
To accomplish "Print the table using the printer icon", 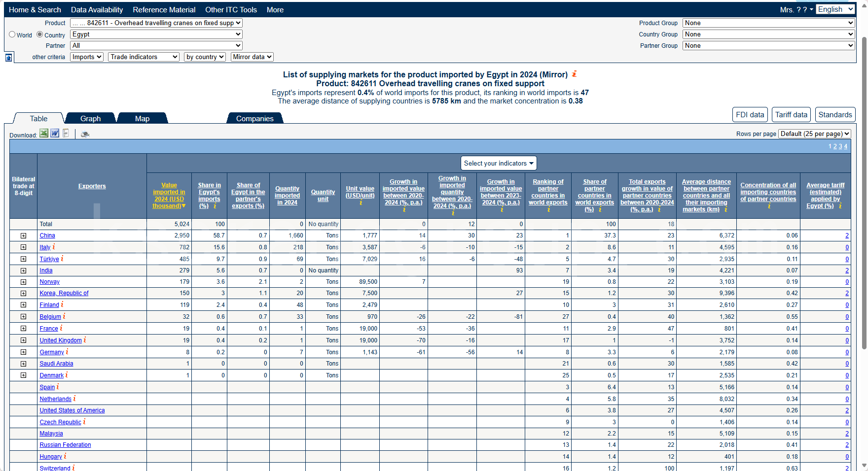I will coord(85,134).
